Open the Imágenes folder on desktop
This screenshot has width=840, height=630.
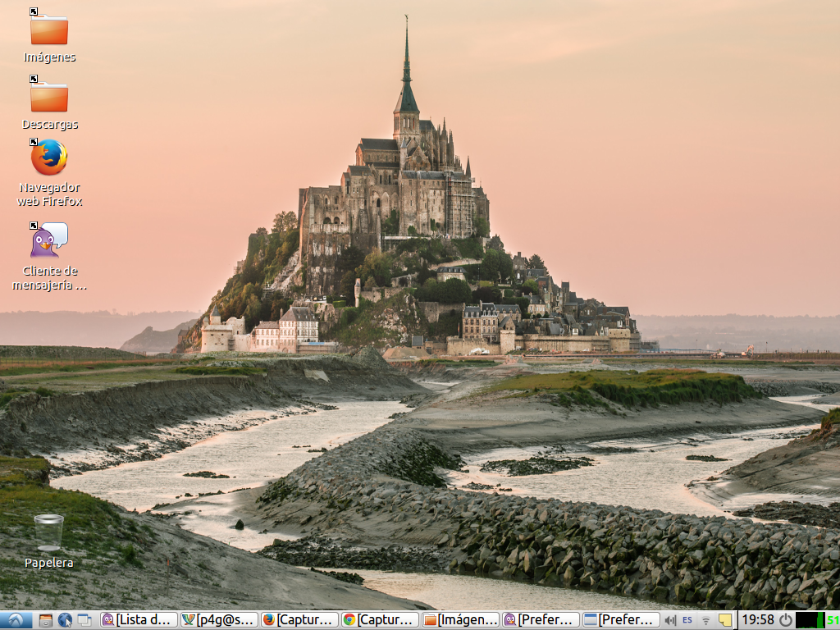point(48,30)
